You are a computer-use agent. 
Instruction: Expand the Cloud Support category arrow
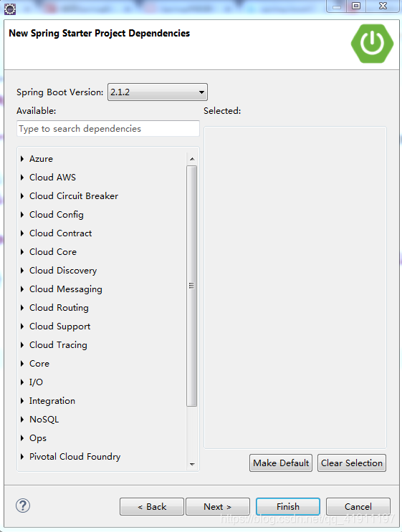coord(22,327)
